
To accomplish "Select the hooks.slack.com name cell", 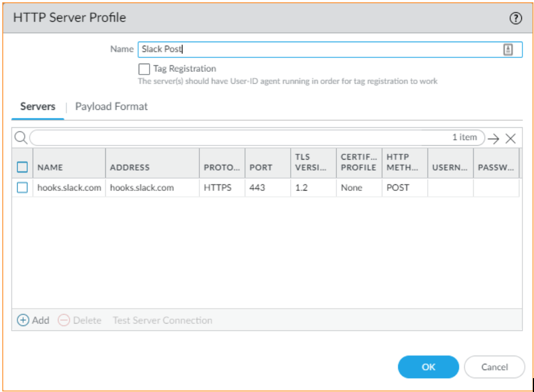I will pos(69,188).
